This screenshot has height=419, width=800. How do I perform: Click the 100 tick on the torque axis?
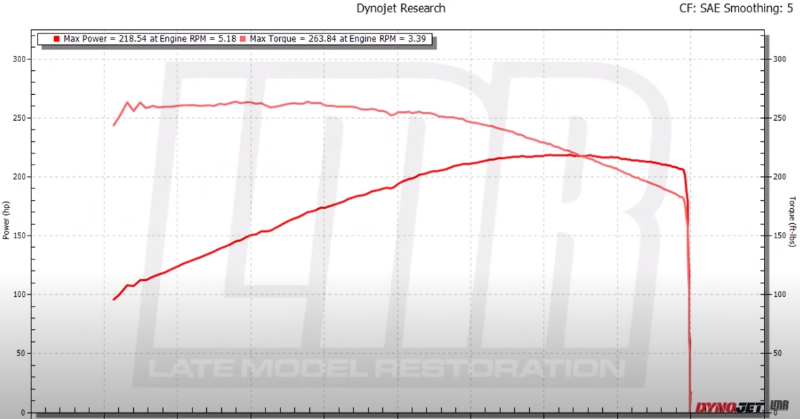coord(779,294)
